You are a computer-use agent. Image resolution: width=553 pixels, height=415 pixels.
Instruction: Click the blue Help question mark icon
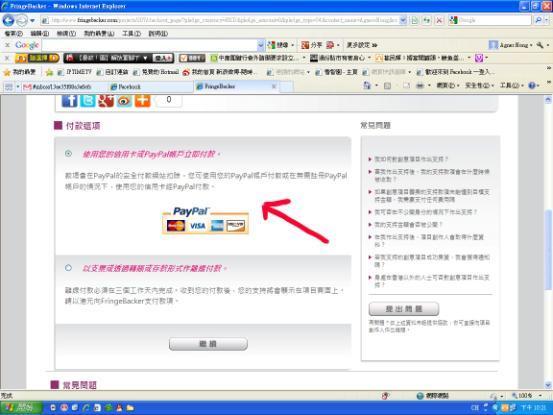tap(532, 86)
